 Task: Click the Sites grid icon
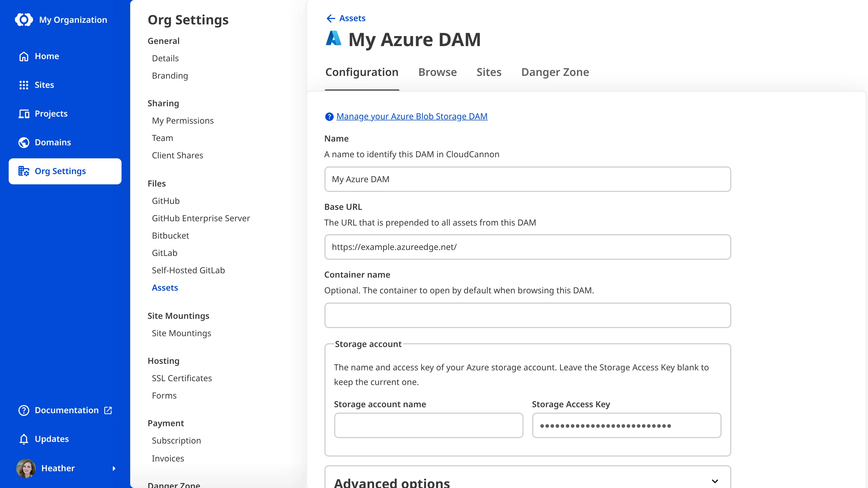tap(24, 85)
